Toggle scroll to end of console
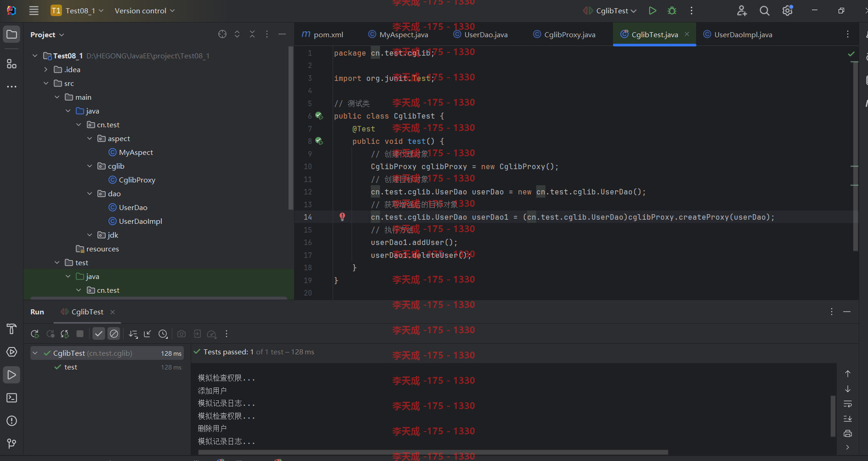This screenshot has height=461, width=868. pos(848,419)
